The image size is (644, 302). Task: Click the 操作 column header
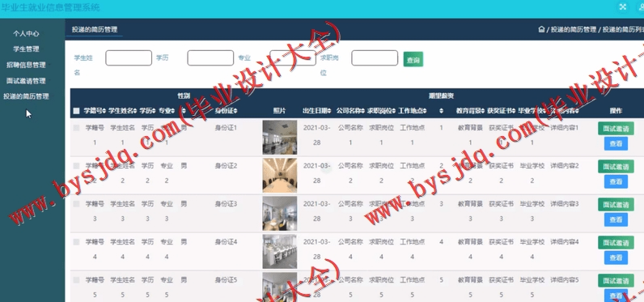pyautogui.click(x=616, y=111)
